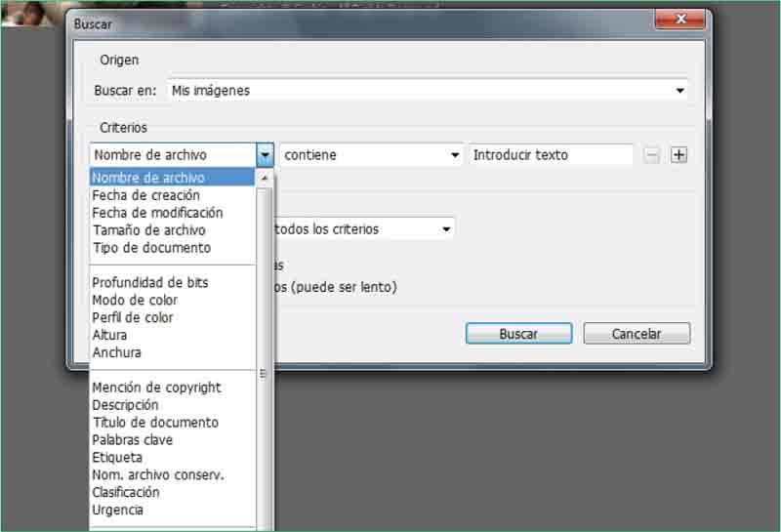Screen dimensions: 781x532
Task: Click the 'Introducir texto' input field
Action: 551,155
